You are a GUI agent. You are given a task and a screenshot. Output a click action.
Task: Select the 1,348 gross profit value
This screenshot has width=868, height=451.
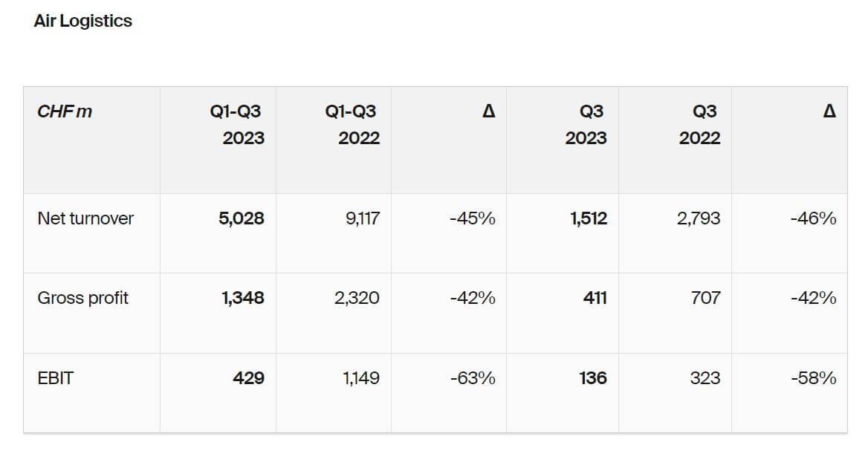[242, 298]
